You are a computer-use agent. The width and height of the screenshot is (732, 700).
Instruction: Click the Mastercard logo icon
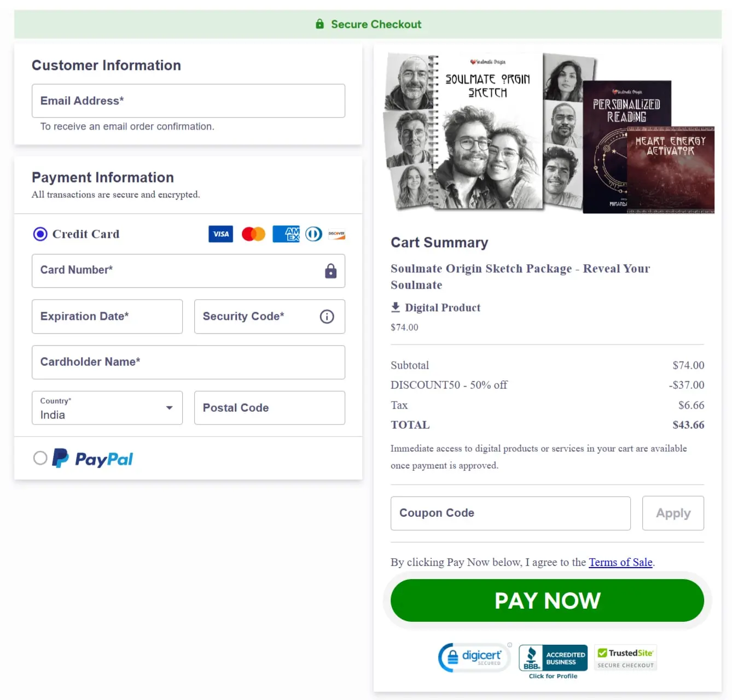(253, 234)
